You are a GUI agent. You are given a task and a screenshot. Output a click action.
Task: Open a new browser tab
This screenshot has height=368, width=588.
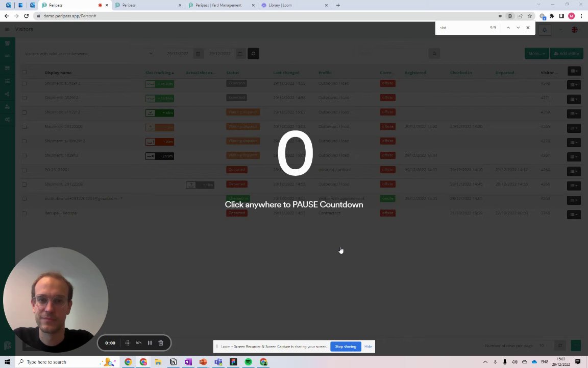(338, 5)
